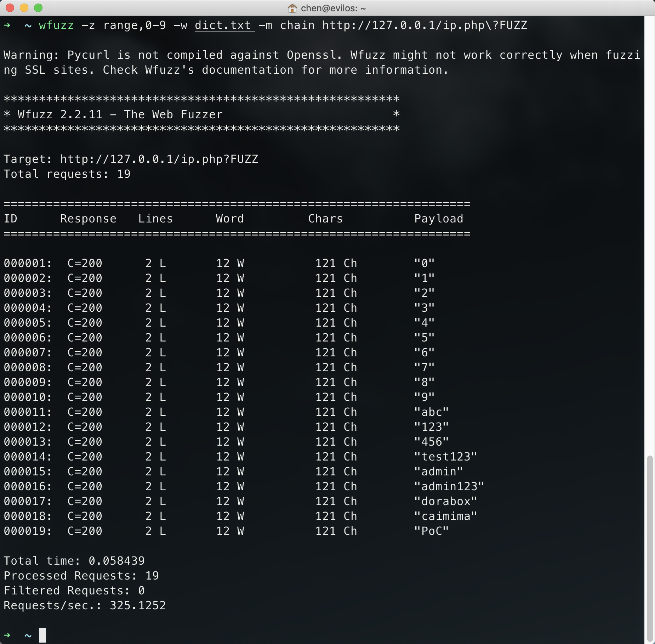This screenshot has height=644, width=655.
Task: Click the home folder icon in title bar
Action: [x=292, y=8]
